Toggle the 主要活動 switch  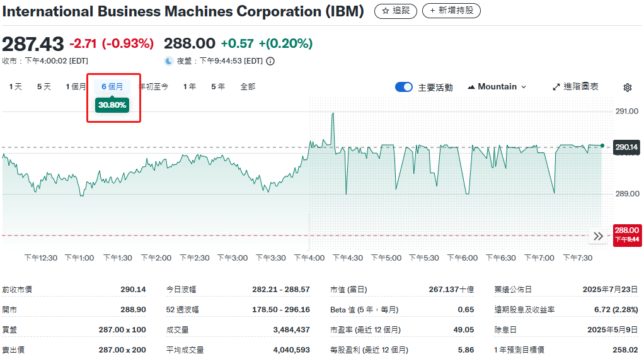(x=404, y=87)
